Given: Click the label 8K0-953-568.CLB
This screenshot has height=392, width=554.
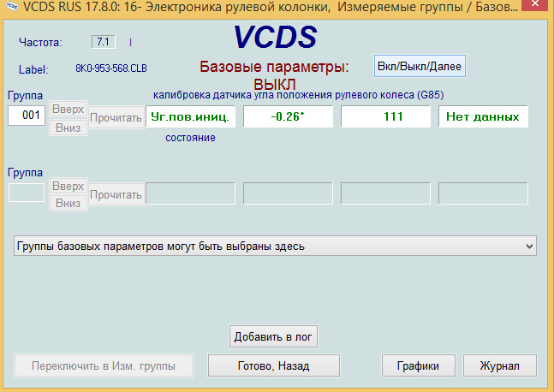Looking at the screenshot, I should (x=111, y=68).
